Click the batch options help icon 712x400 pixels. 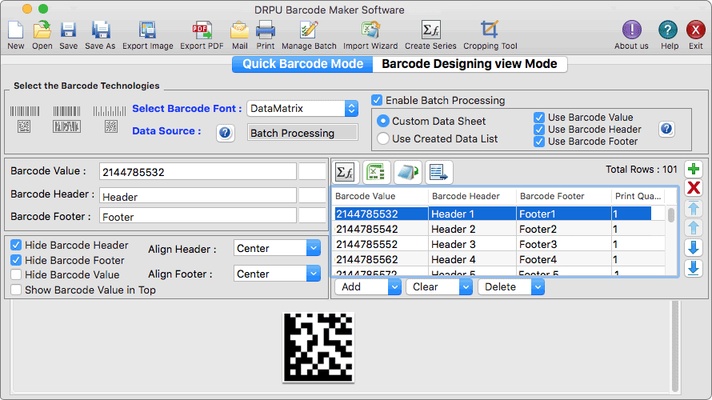click(666, 129)
